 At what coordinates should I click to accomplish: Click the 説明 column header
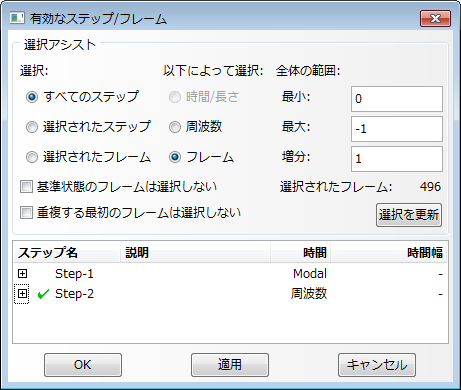195,253
